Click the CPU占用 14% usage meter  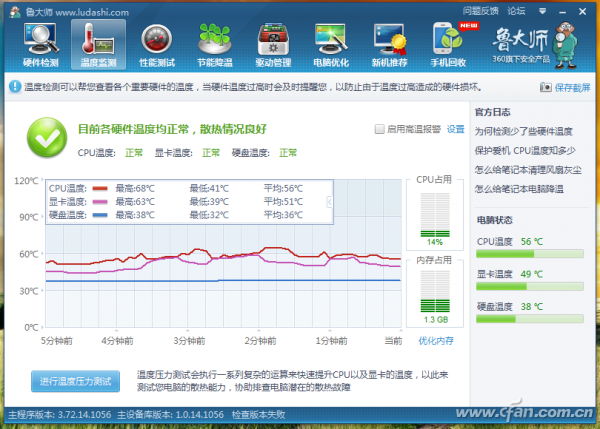pyautogui.click(x=435, y=215)
